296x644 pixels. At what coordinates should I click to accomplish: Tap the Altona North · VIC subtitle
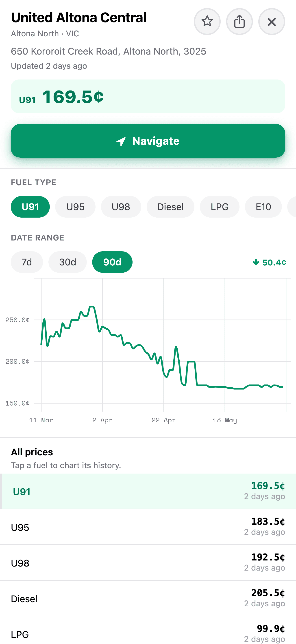coord(45,33)
